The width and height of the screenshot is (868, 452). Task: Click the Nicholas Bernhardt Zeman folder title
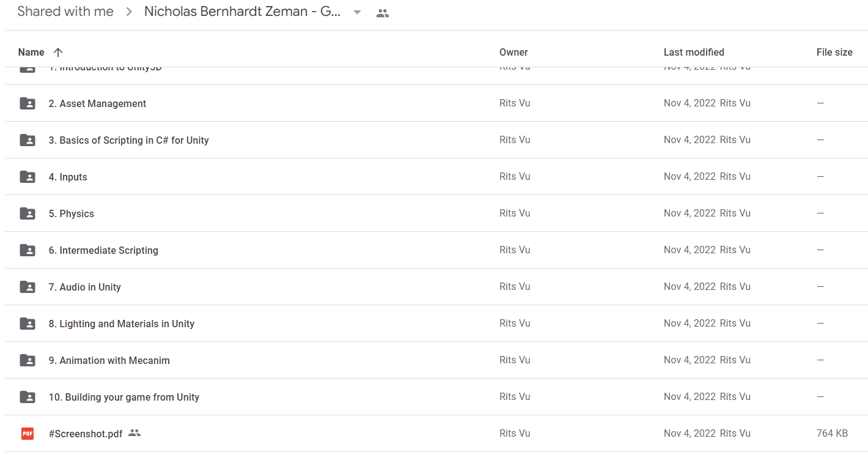[243, 12]
